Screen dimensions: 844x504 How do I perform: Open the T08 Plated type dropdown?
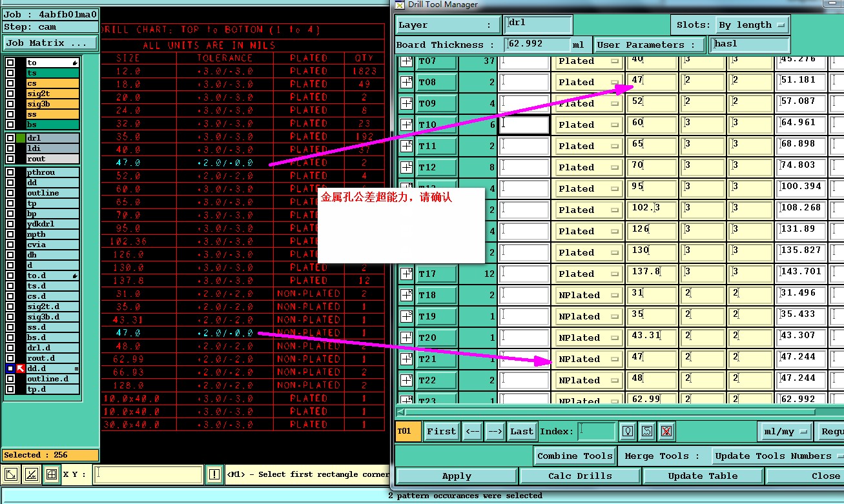588,82
